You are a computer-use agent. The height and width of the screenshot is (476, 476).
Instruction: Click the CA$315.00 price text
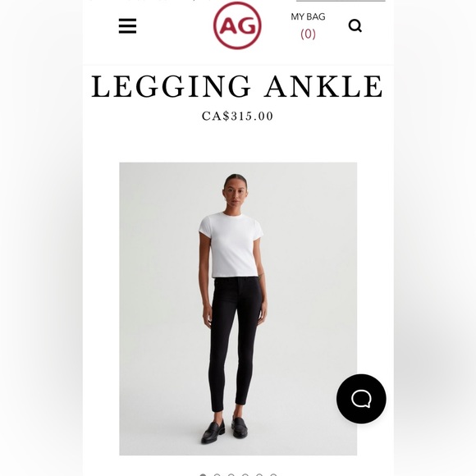coord(238,116)
